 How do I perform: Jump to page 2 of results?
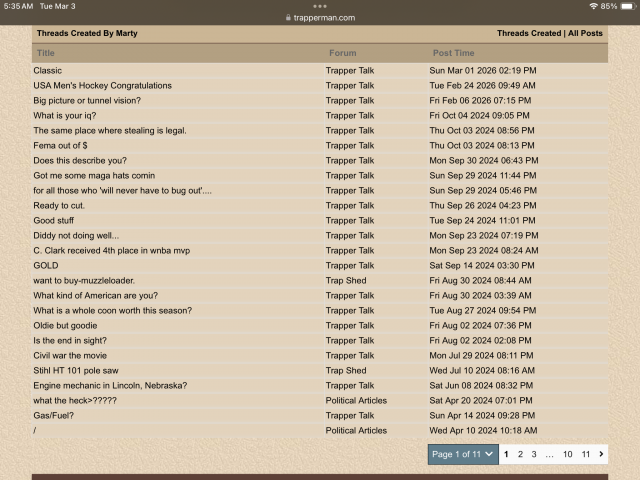click(520, 454)
